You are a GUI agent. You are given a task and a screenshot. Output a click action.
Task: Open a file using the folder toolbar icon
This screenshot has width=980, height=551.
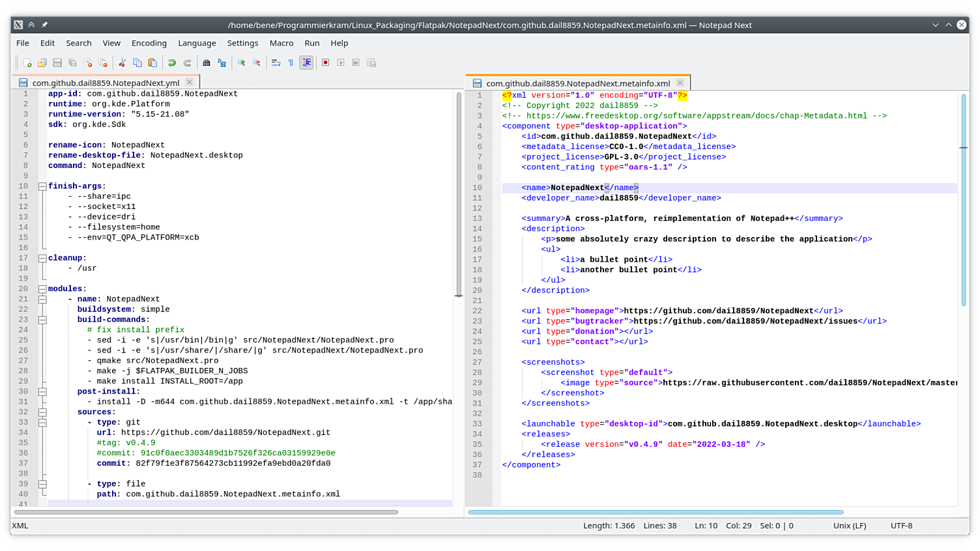tap(42, 63)
